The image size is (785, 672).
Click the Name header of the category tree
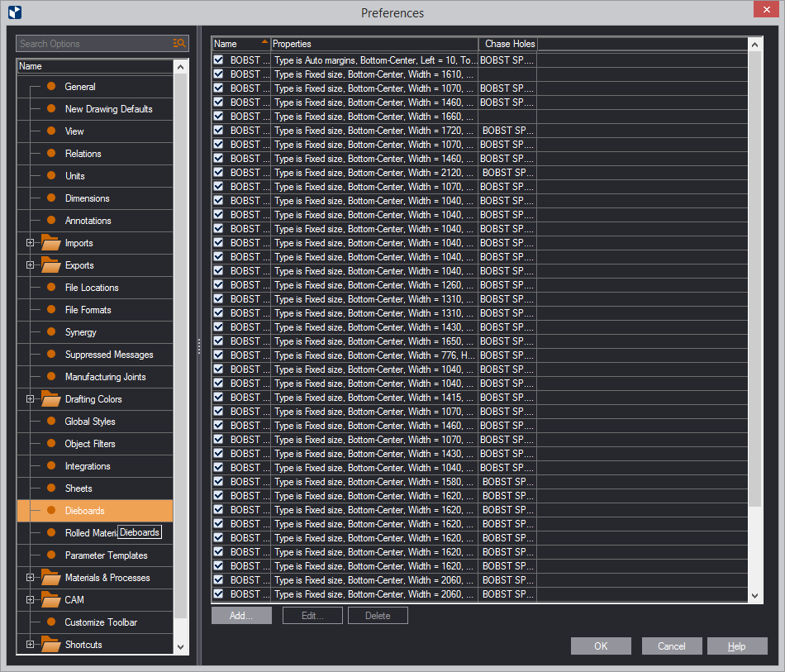(95, 66)
